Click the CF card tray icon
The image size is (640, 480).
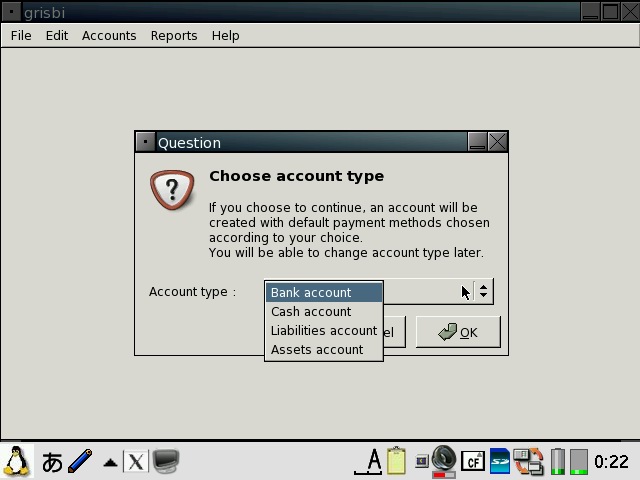coord(473,461)
